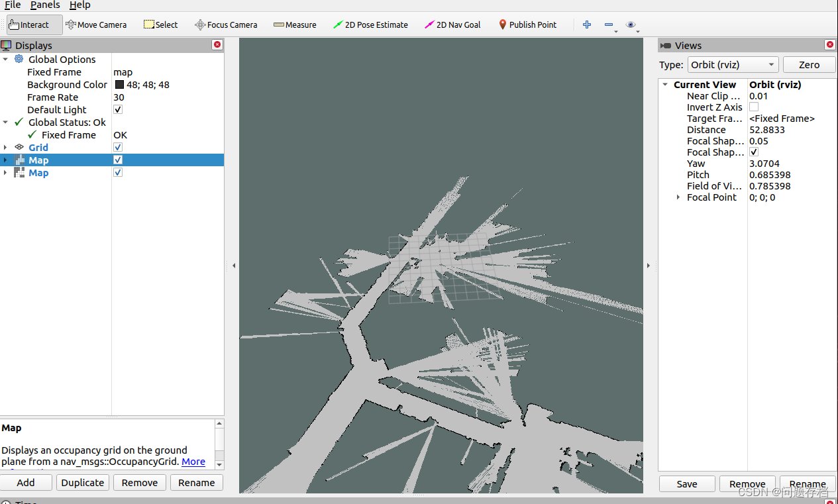Activate 2D Pose Estimate tool
Screen dimensions: 838x504
(x=370, y=25)
